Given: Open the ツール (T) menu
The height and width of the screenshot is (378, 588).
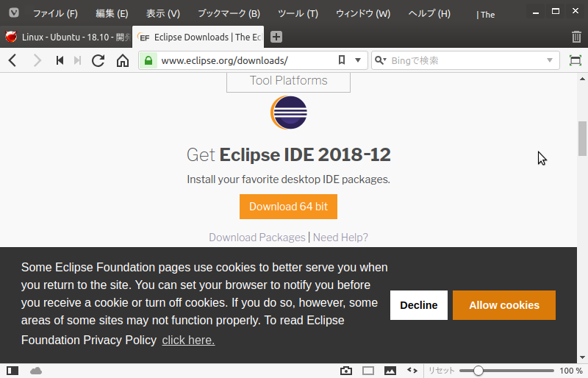Looking at the screenshot, I should click(298, 14).
